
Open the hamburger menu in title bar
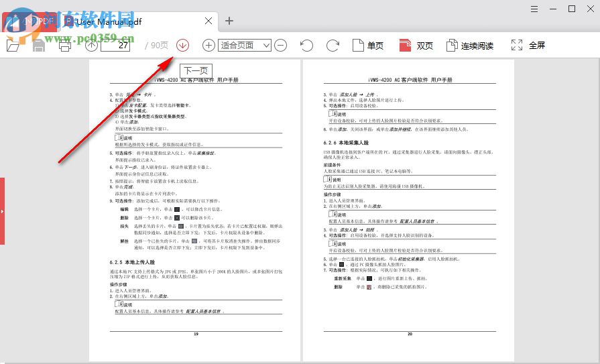(534, 9)
